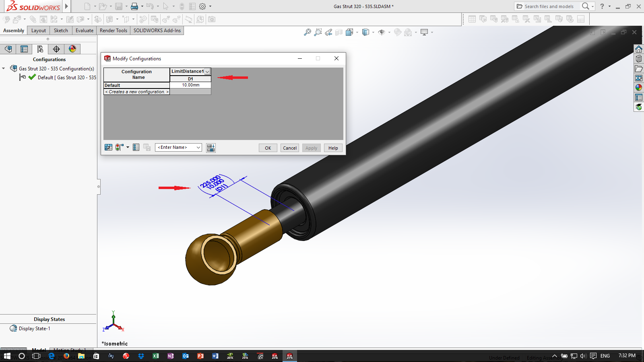Switch to the FeatureManager design tree icon

(8, 49)
